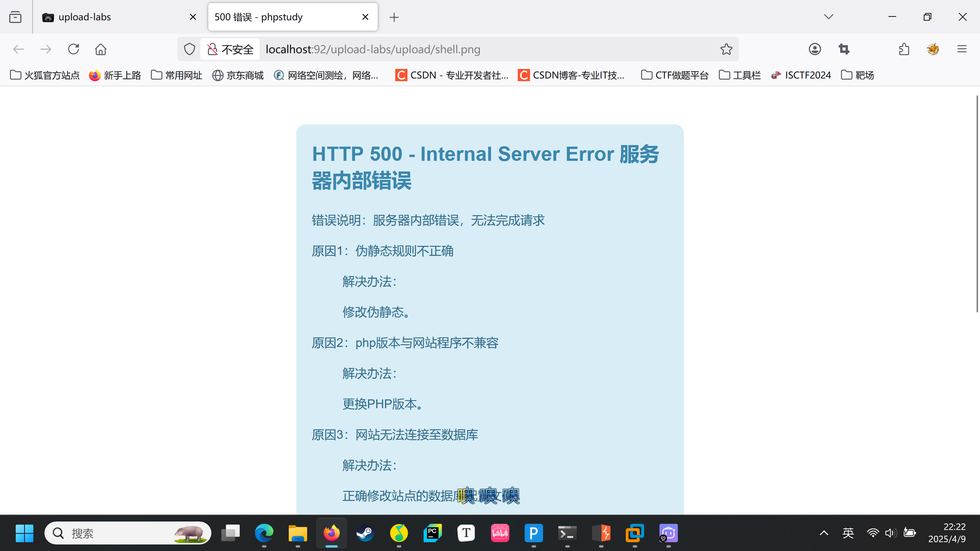Click the page vertical scrollbar
Screen dimensions: 980x551
tap(977, 203)
